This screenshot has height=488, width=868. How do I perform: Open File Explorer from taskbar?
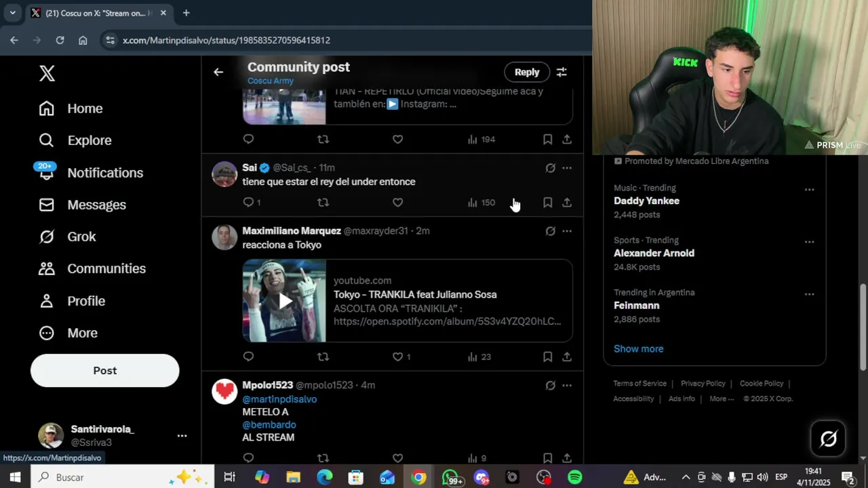(293, 477)
